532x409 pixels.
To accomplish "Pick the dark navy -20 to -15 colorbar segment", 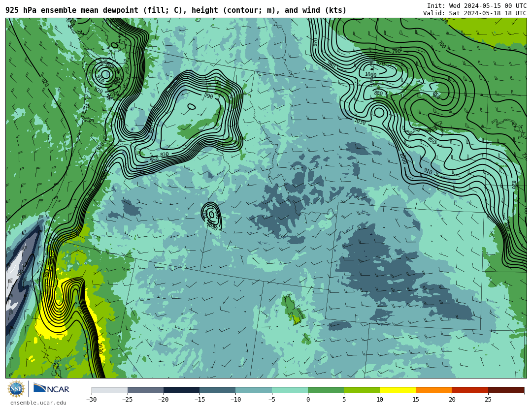I will coord(181,390).
